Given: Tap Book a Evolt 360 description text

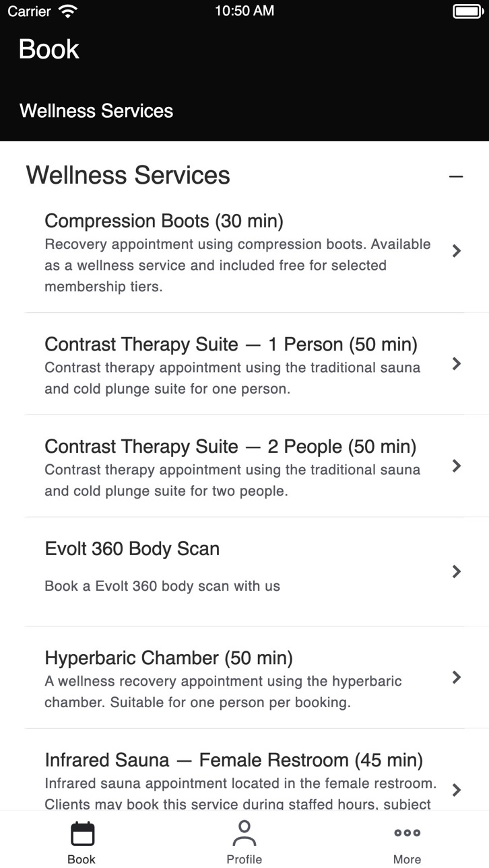Looking at the screenshot, I should [162, 586].
